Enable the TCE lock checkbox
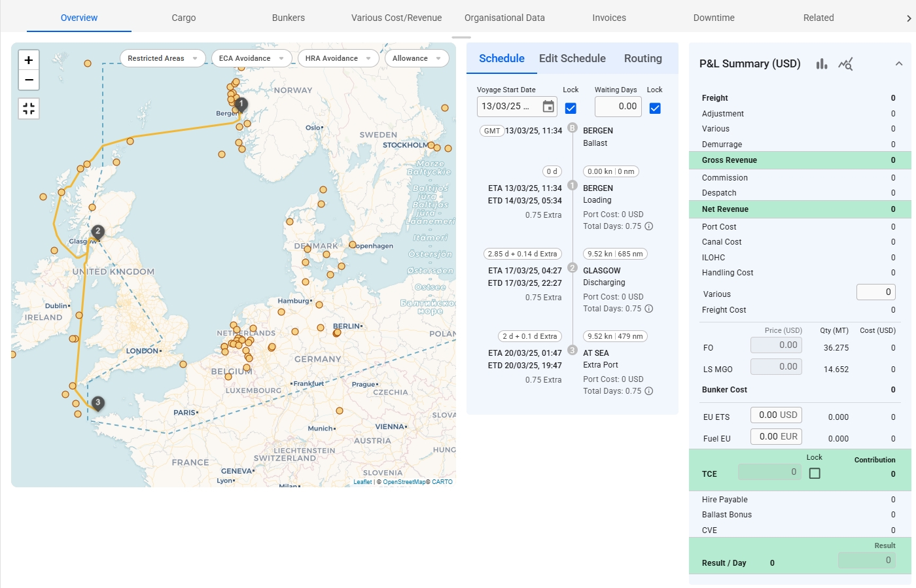The width and height of the screenshot is (916, 588). 815,473
